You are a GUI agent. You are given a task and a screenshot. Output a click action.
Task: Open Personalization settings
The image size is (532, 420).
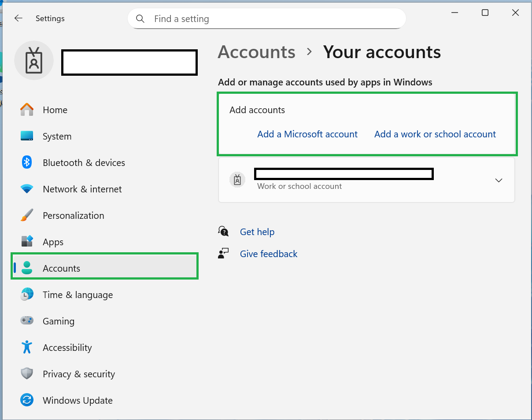(x=105, y=215)
